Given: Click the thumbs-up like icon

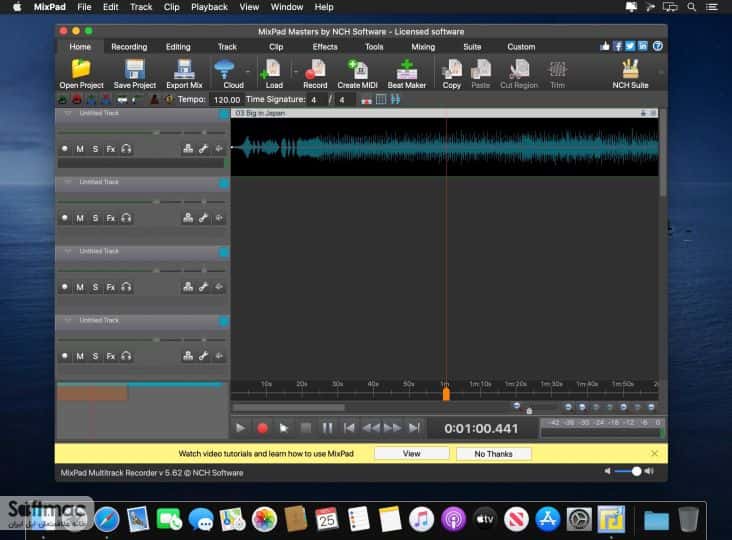Looking at the screenshot, I should [x=605, y=46].
